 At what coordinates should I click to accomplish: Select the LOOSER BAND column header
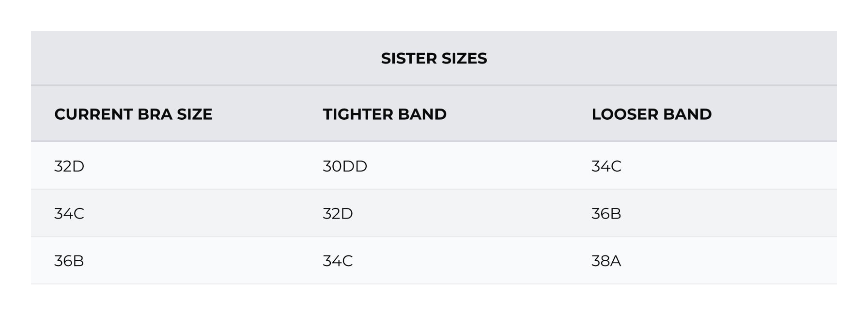tap(651, 114)
